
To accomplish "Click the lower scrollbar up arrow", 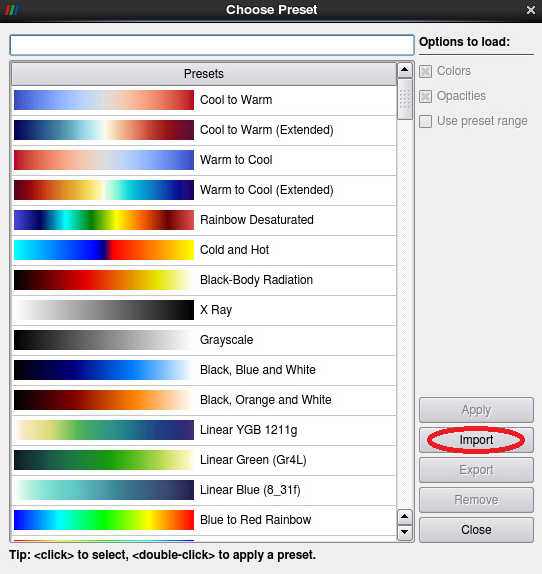I will coord(405,517).
